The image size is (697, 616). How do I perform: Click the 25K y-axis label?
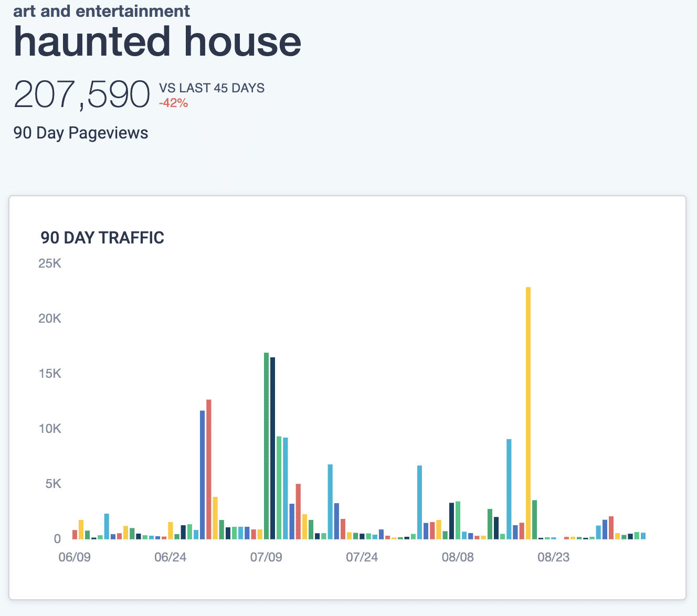click(50, 263)
